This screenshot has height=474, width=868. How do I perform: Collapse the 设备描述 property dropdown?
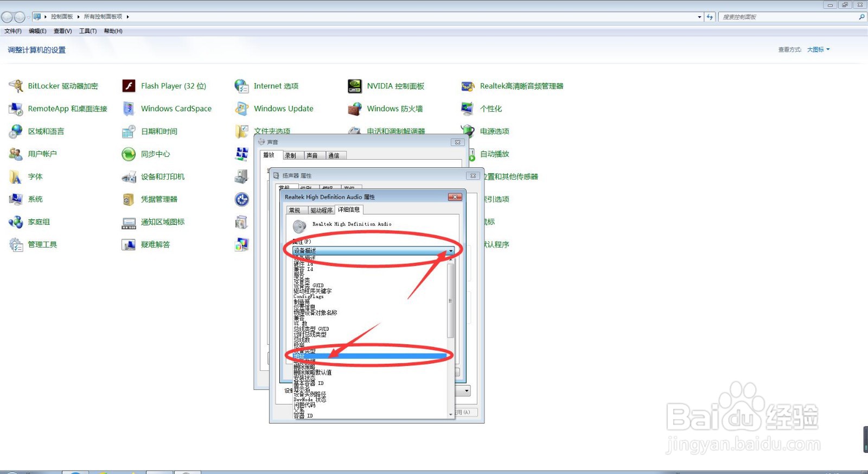(450, 251)
